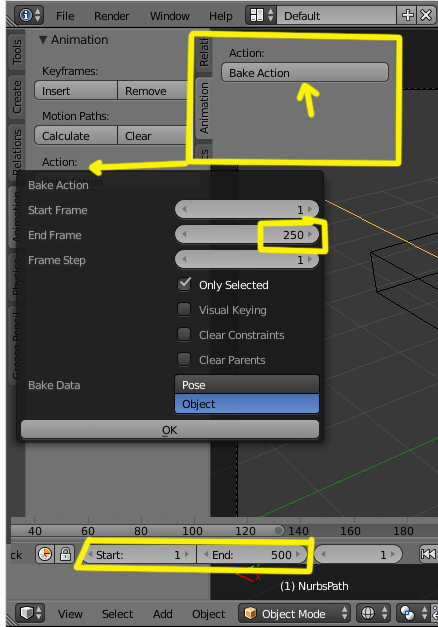Increase Frame Step with right arrow

point(310,260)
